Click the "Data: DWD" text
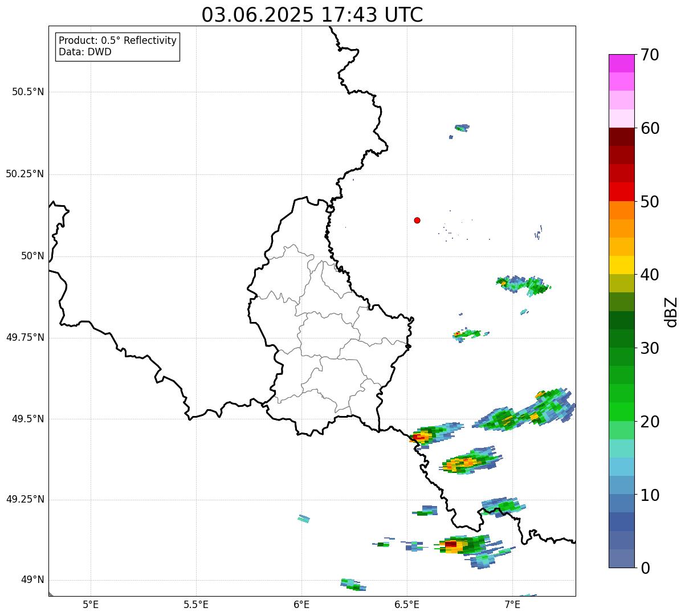Screen dimensions: 685x616 tap(85, 52)
